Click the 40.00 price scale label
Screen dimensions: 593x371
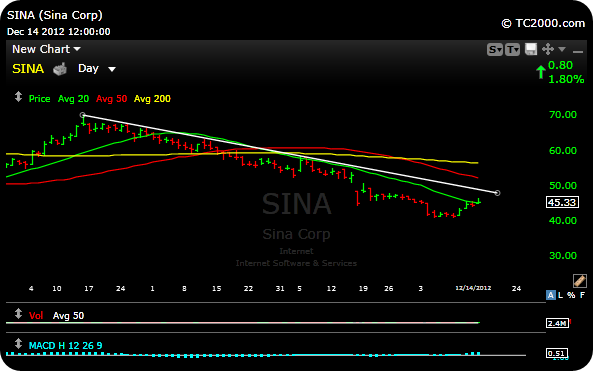click(563, 220)
